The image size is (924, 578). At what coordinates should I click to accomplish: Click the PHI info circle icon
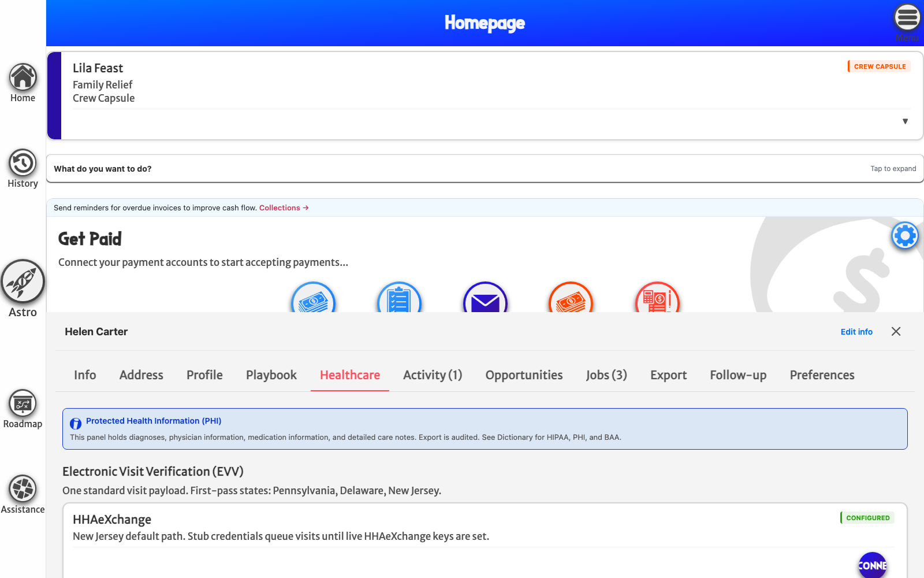point(76,424)
